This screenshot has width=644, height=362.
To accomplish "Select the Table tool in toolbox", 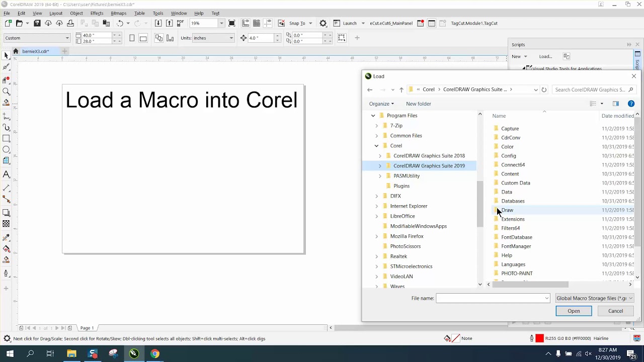I will [x=6, y=161].
